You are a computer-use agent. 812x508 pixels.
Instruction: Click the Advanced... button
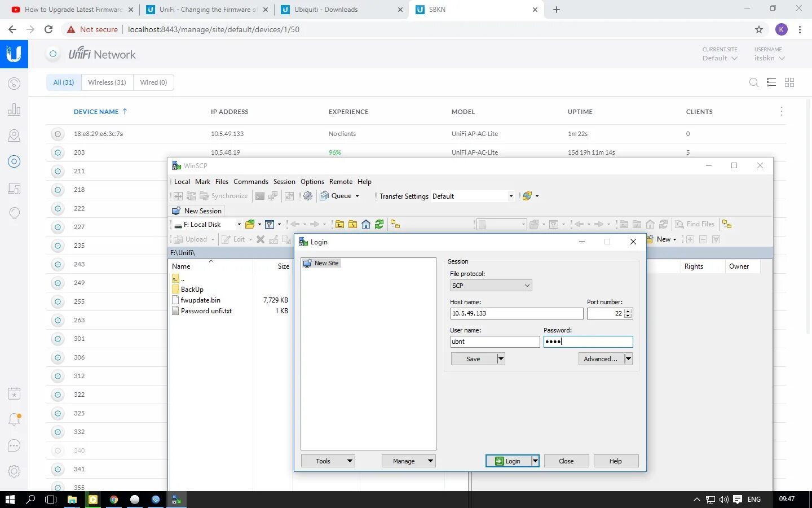[601, 359]
